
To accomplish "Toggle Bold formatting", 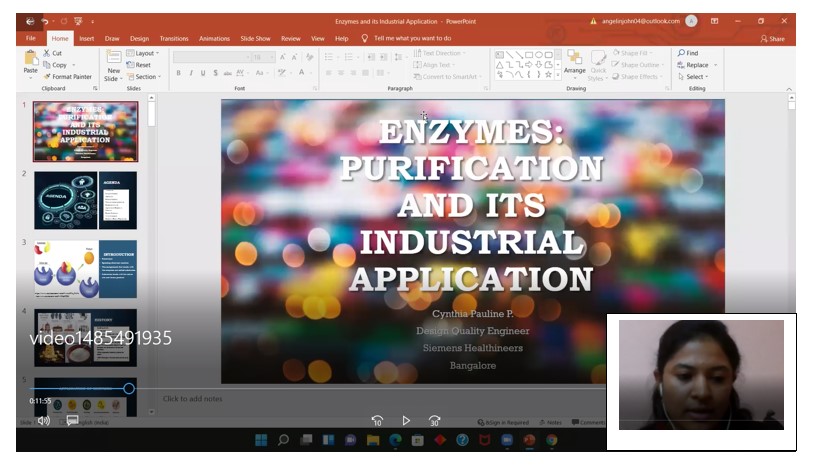I will (x=178, y=73).
